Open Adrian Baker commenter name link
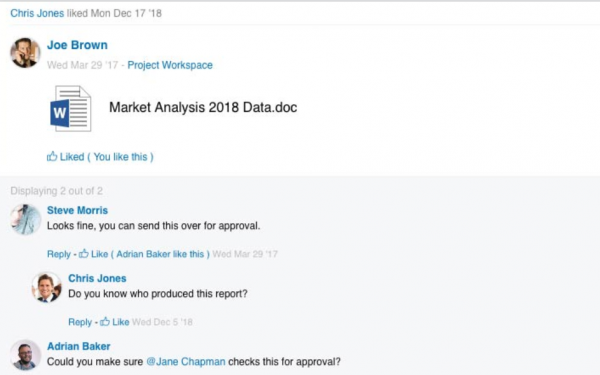600x375 pixels. [78, 346]
